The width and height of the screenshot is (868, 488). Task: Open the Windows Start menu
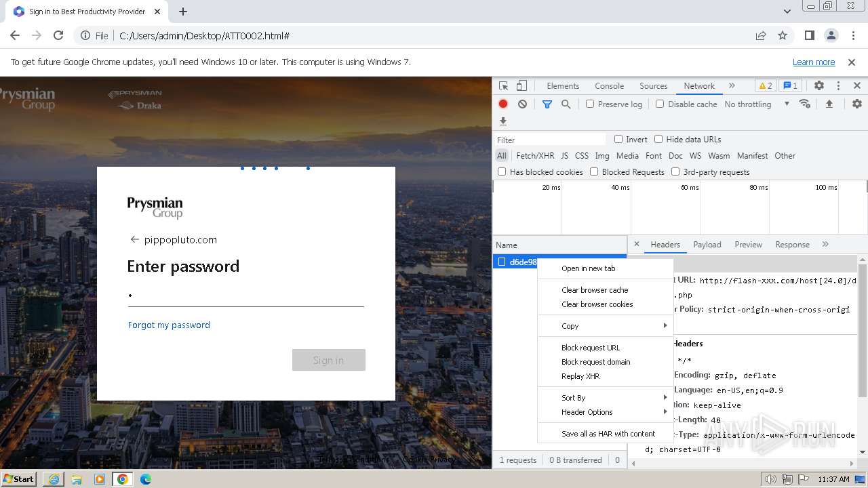coord(19,479)
